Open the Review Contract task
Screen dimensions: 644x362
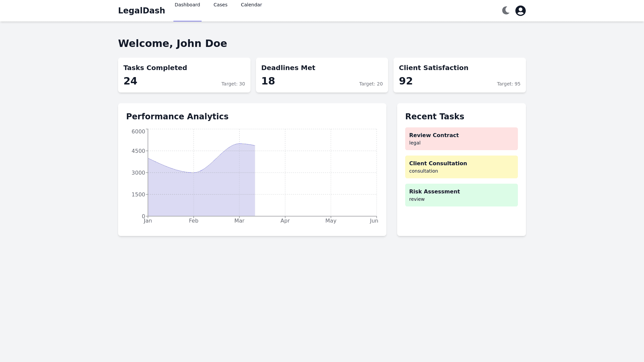click(x=461, y=139)
